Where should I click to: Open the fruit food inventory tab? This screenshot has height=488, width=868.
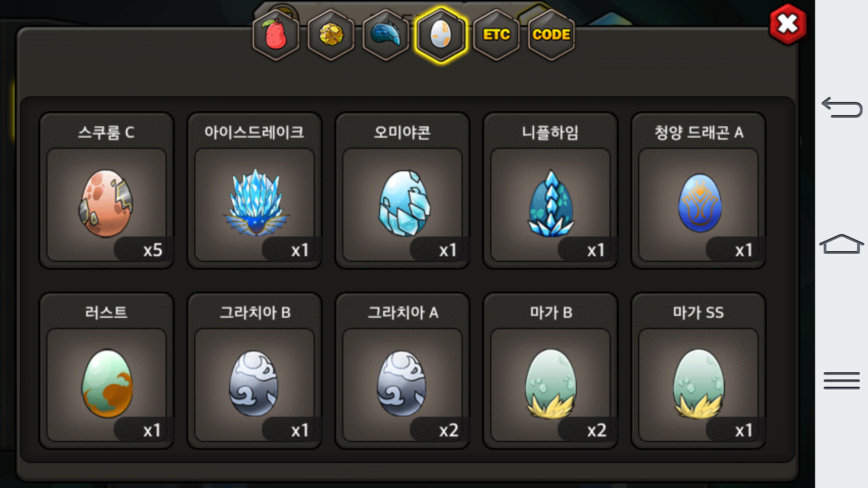276,35
